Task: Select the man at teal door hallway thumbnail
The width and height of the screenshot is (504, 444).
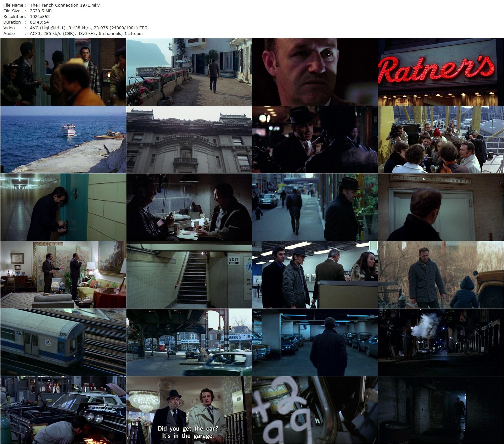Action: [63, 207]
